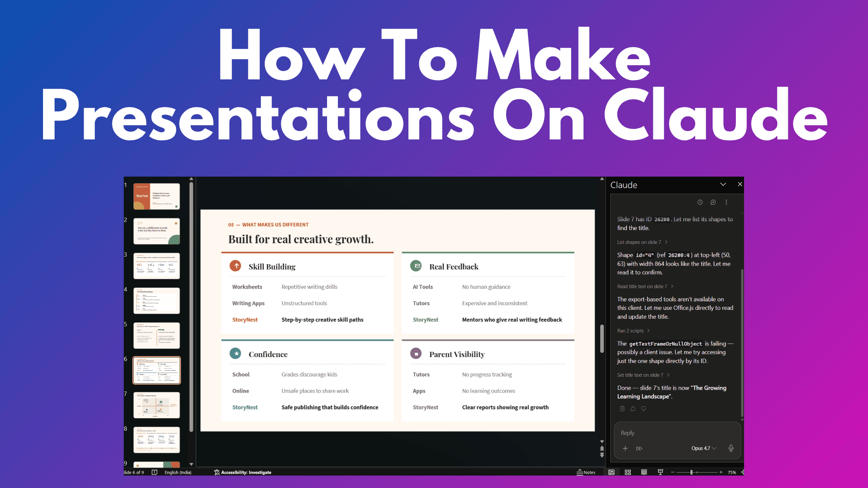Screen dimensions: 868x488
Task: Open chat history clock icon
Action: pos(700,202)
